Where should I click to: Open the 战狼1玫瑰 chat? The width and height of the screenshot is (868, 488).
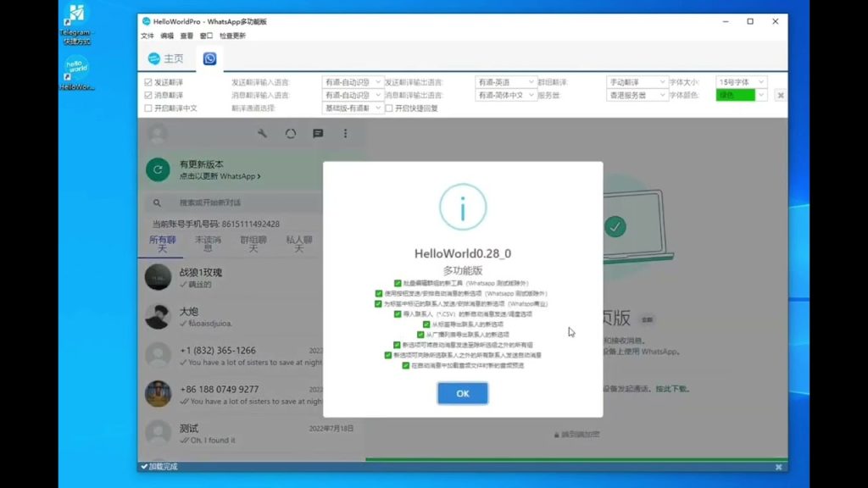(x=232, y=277)
